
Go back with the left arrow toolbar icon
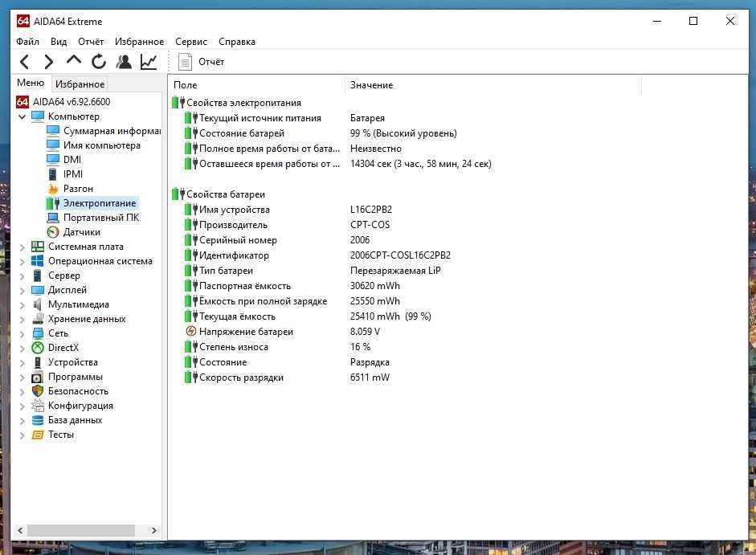coord(25,62)
